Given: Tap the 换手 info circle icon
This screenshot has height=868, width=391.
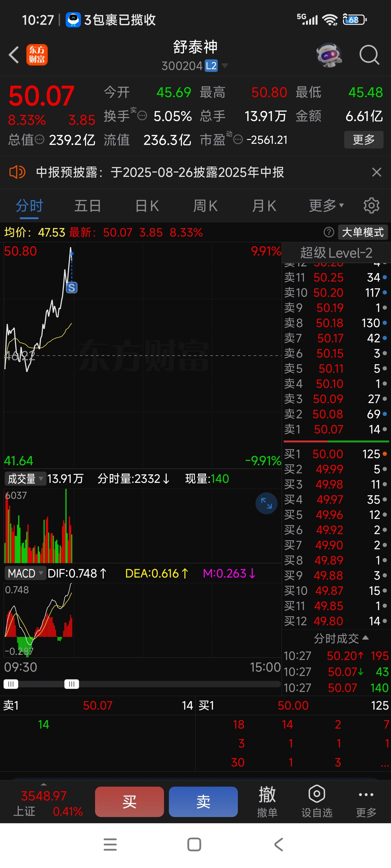Looking at the screenshot, I should click(142, 116).
